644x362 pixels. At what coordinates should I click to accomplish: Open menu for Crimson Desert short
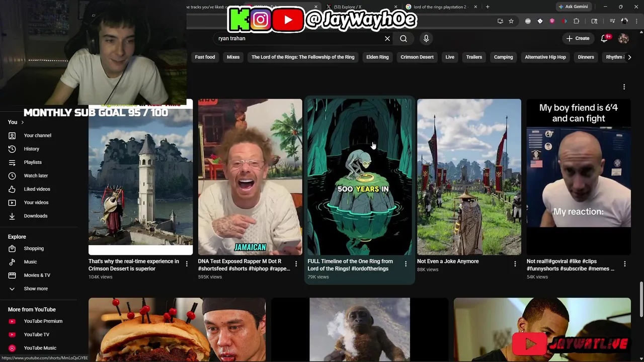click(x=187, y=264)
